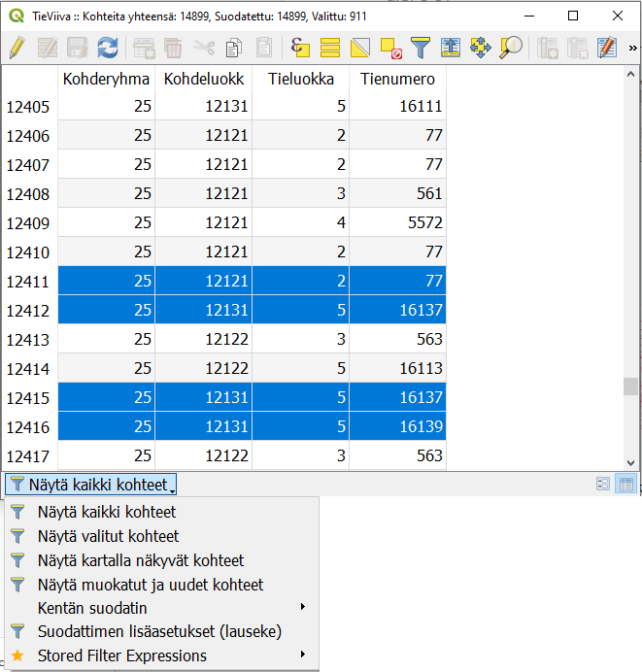Click the vertical scrollbar handle
Viewport: 642px width, 672px height.
pyautogui.click(x=631, y=386)
